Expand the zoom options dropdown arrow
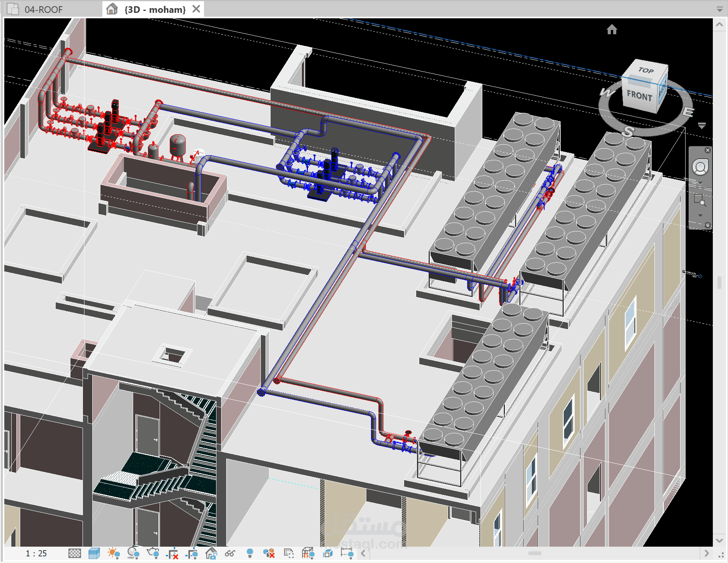Viewport: 728px width, 563px height. [700, 216]
